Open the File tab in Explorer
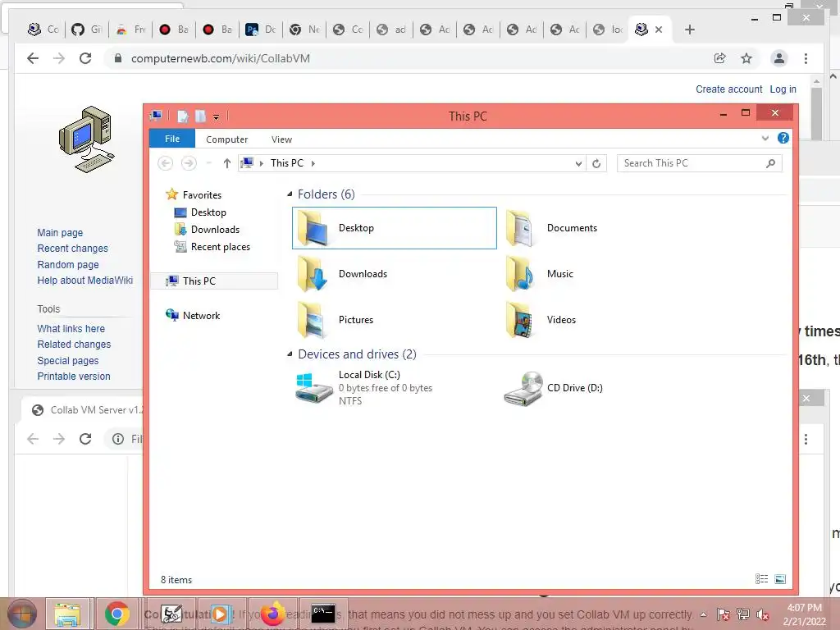The height and width of the screenshot is (630, 840). pyautogui.click(x=172, y=139)
